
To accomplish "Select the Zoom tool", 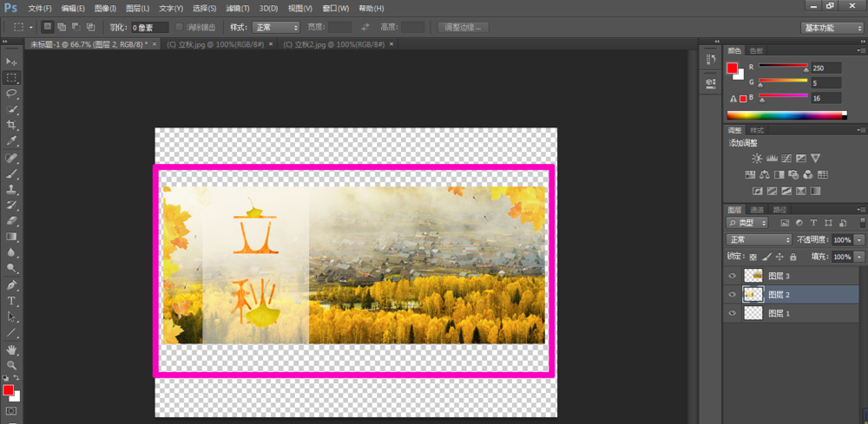I will tap(12, 365).
